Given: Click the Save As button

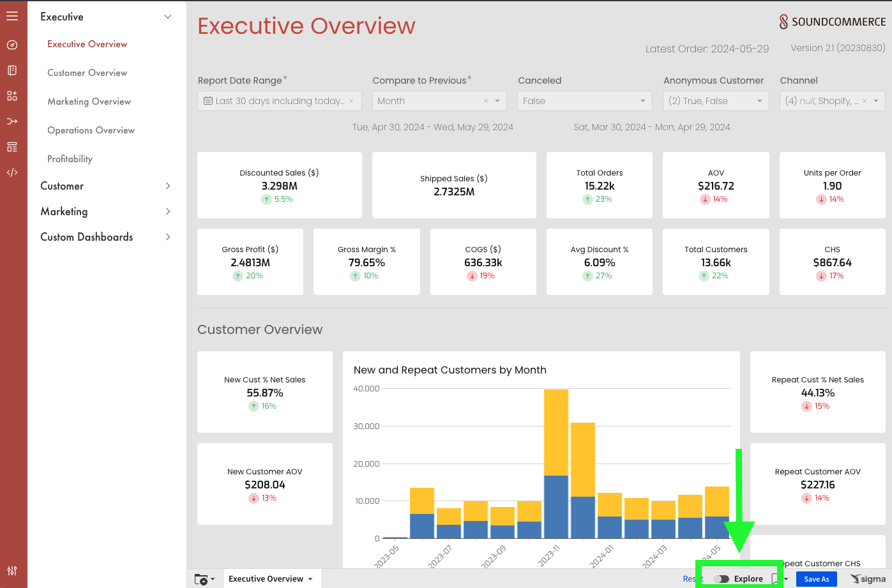Looking at the screenshot, I should (817, 579).
